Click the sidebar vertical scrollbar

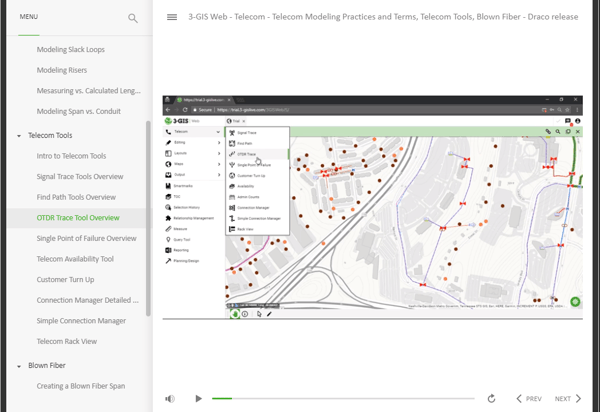(x=148, y=218)
